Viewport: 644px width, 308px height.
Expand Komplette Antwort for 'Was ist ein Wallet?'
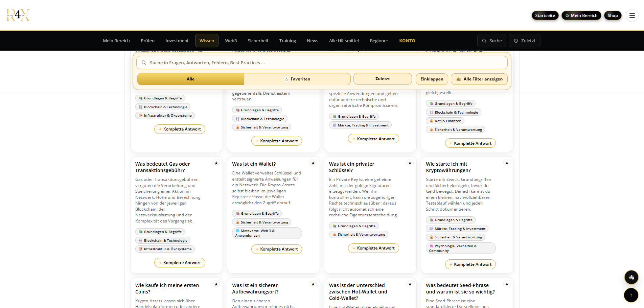(277, 249)
